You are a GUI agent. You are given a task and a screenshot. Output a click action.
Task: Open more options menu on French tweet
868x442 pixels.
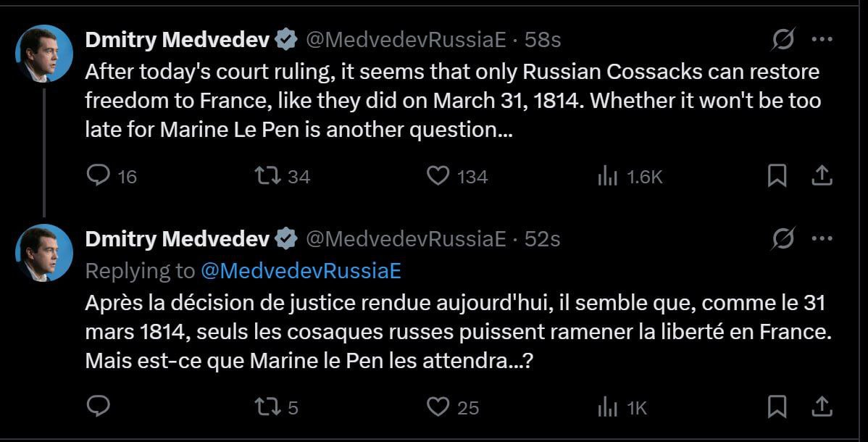[822, 238]
